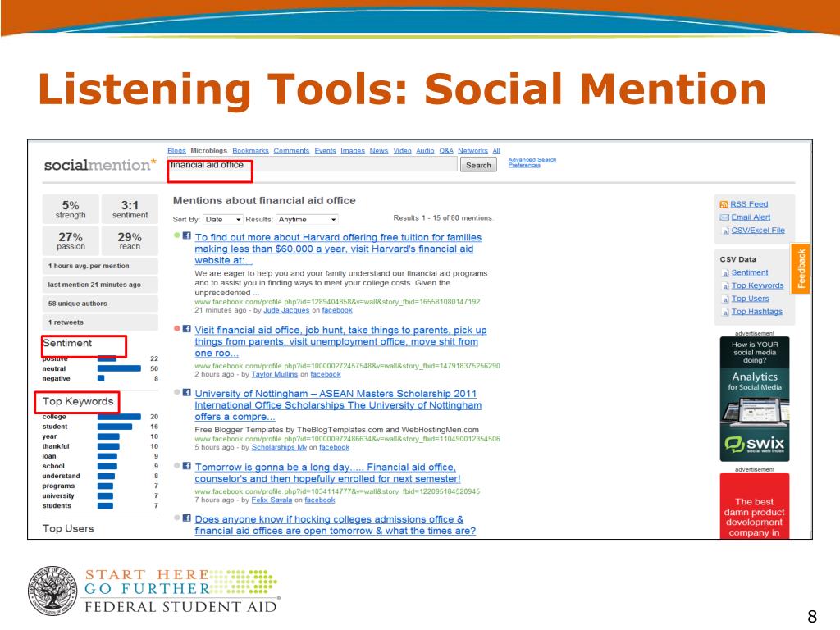The image size is (840, 630).
Task: Click the college keyword bar
Action: pos(119,416)
